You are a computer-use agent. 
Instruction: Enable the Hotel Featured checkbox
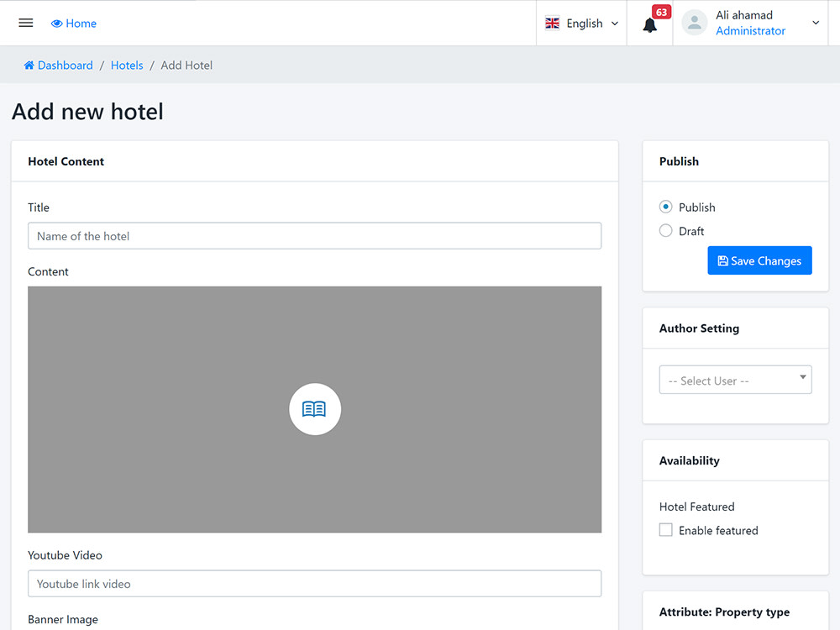click(x=665, y=529)
